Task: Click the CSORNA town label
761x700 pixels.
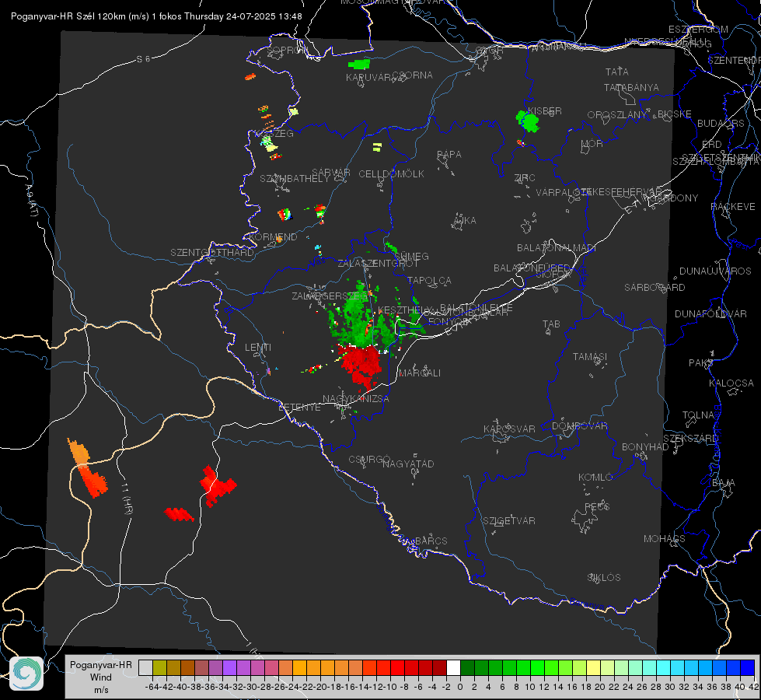Action: (413, 75)
